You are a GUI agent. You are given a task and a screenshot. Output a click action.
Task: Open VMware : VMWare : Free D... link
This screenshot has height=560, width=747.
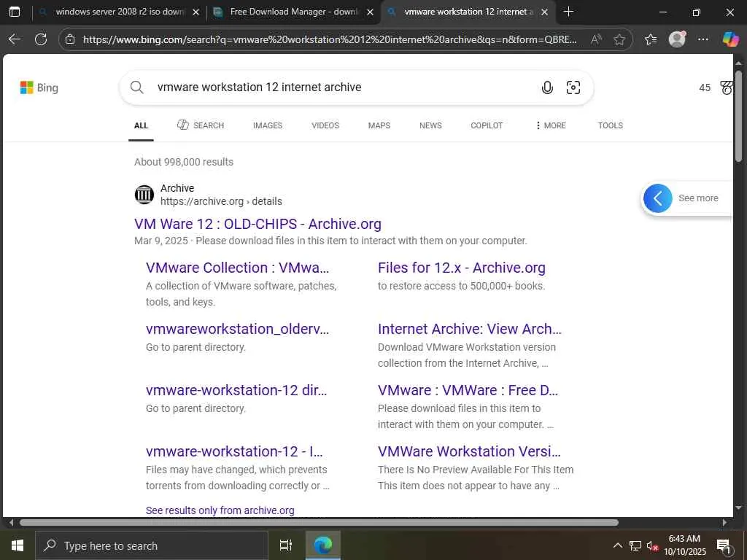pos(468,390)
